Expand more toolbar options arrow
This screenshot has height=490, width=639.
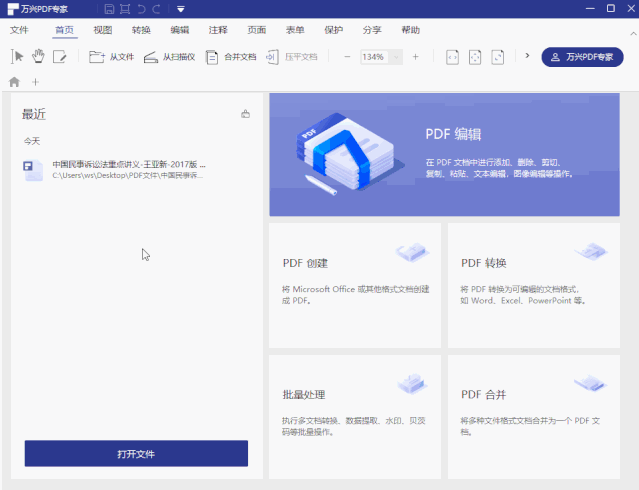[x=527, y=55]
